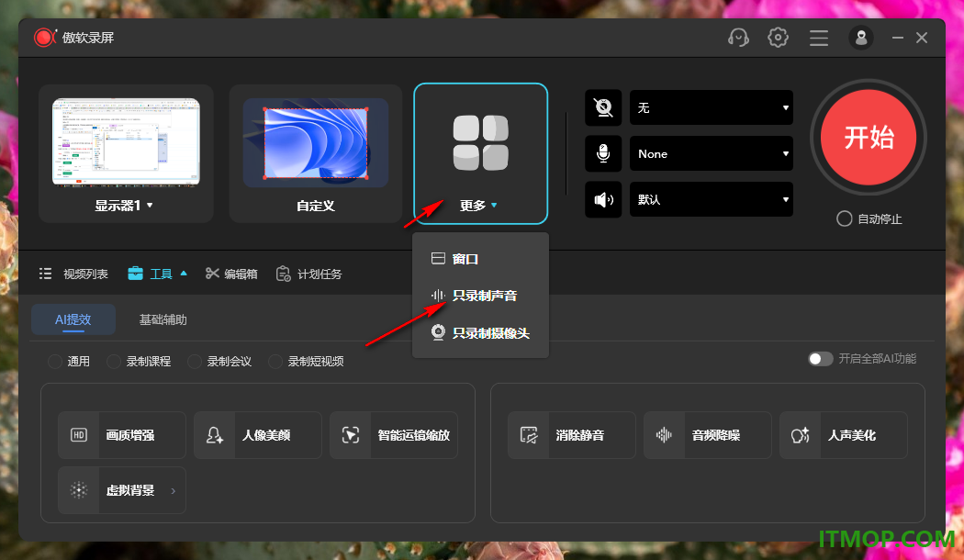Enable 开启全部AI功能 switch
Image resolution: width=964 pixels, height=560 pixels.
click(820, 358)
